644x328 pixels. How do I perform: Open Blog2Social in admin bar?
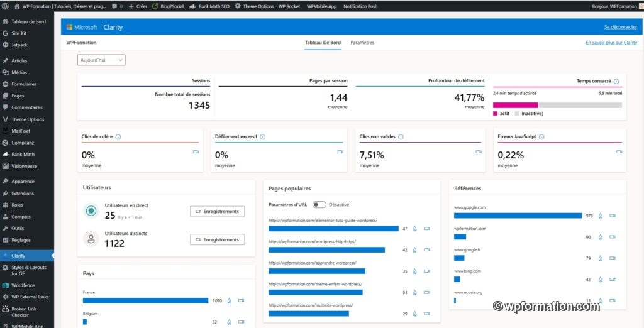point(167,6)
